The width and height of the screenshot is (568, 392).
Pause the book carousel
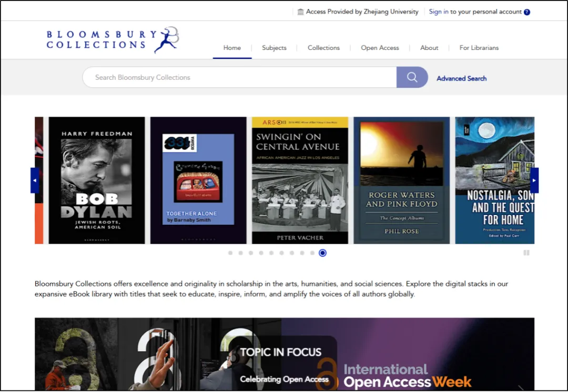pos(526,253)
